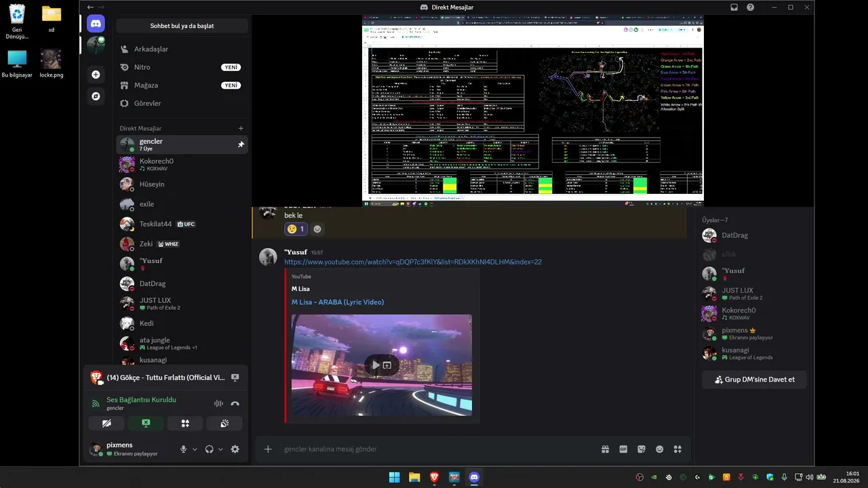Open the shared screen stream preview

pos(533,112)
